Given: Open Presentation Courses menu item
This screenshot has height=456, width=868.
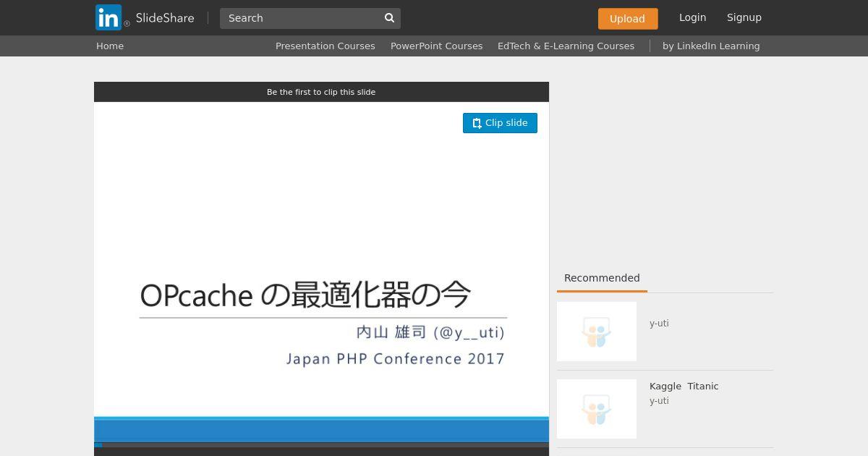Looking at the screenshot, I should pos(325,46).
